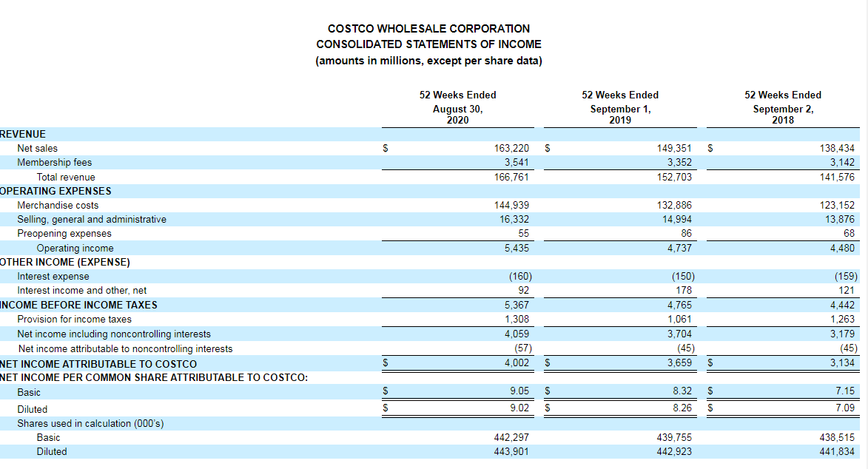
Task: Select basic shares value 439,755
Action: (x=673, y=437)
